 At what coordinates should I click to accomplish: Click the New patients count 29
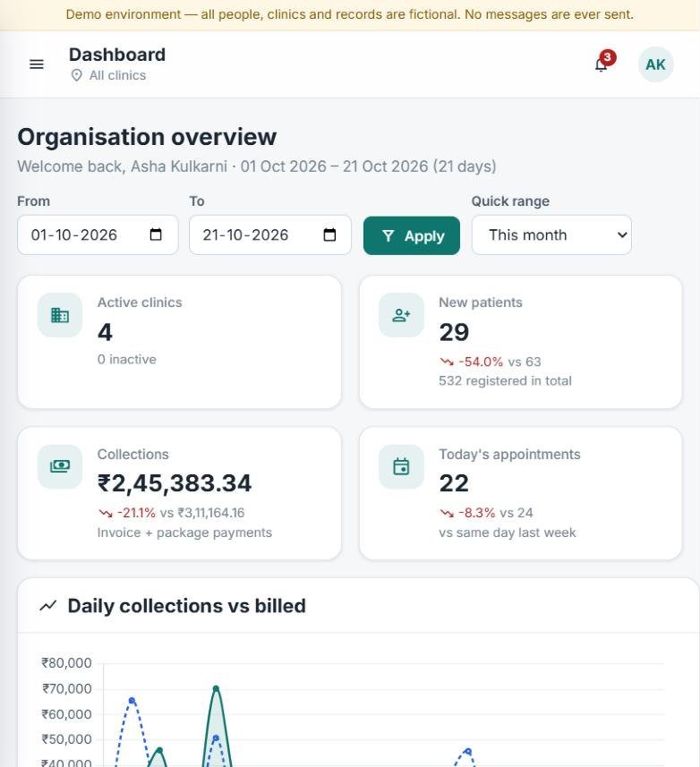[x=454, y=332]
